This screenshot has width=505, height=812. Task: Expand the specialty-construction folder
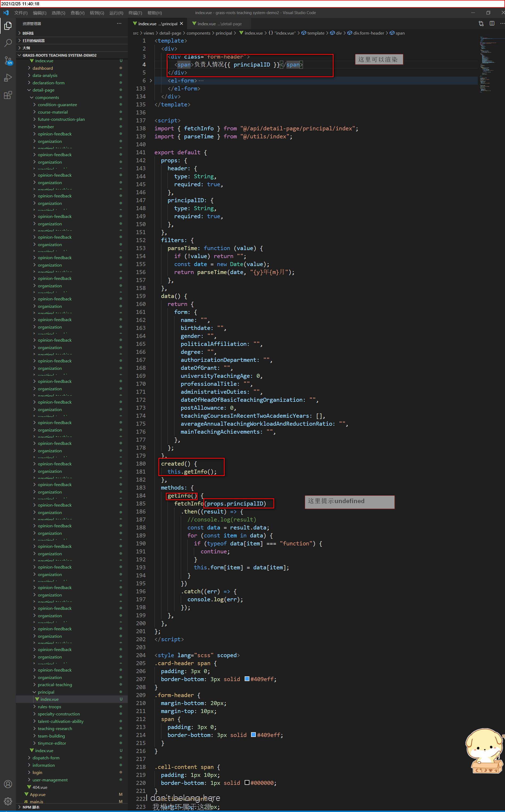point(72,714)
